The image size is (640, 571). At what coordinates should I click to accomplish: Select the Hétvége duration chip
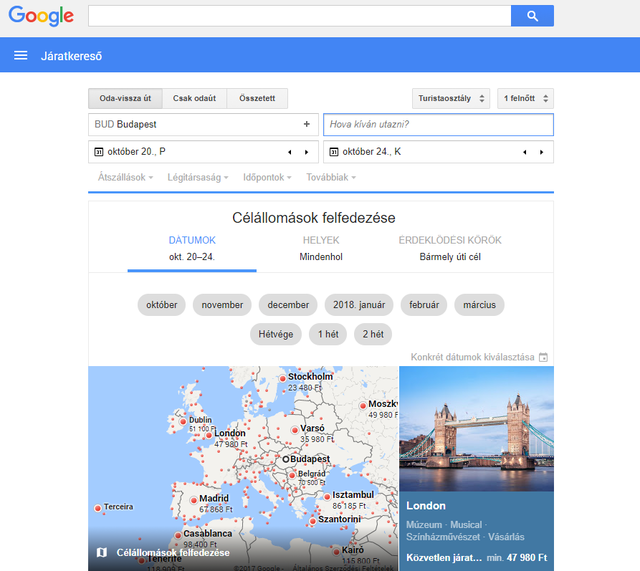coord(276,334)
